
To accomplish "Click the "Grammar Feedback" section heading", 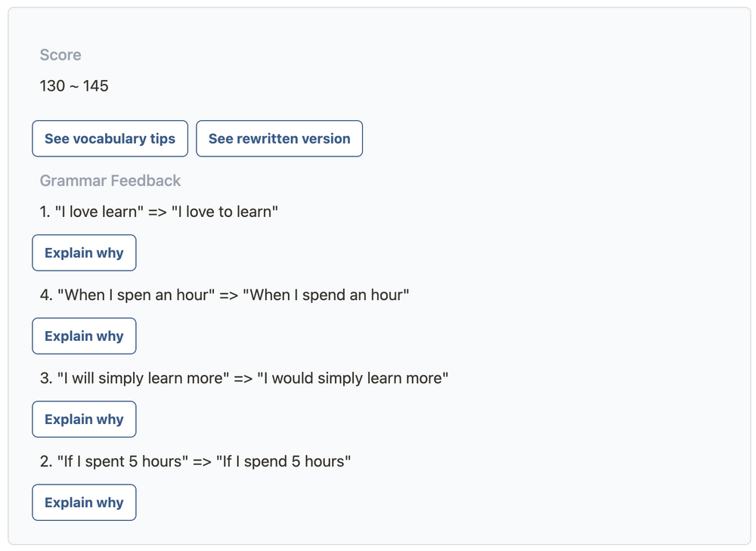I will (x=110, y=181).
